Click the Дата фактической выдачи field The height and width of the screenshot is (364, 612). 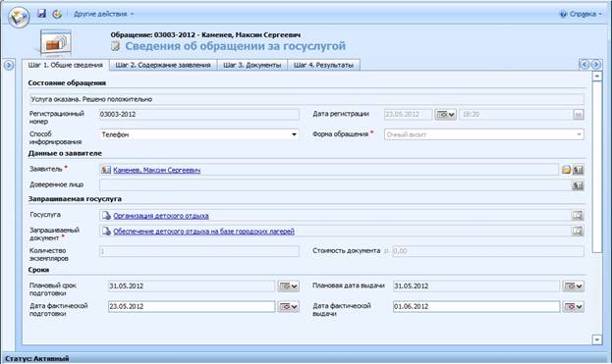(x=476, y=306)
